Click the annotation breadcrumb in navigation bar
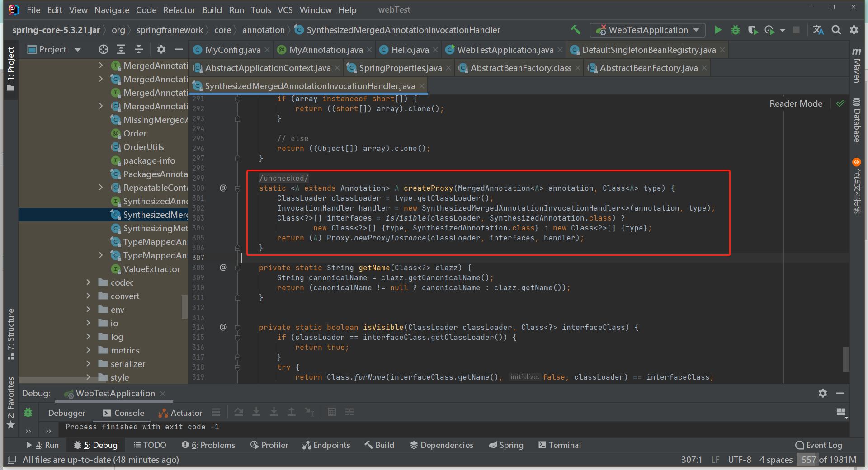The width and height of the screenshot is (868, 470). [264, 30]
